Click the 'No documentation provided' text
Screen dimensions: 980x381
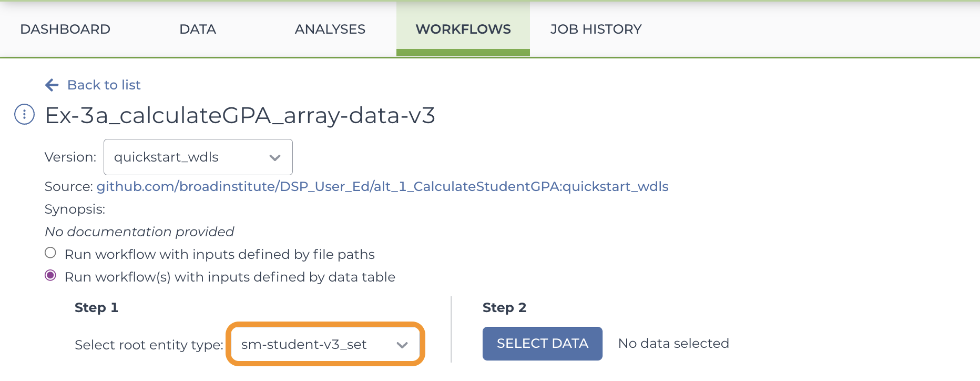point(139,232)
